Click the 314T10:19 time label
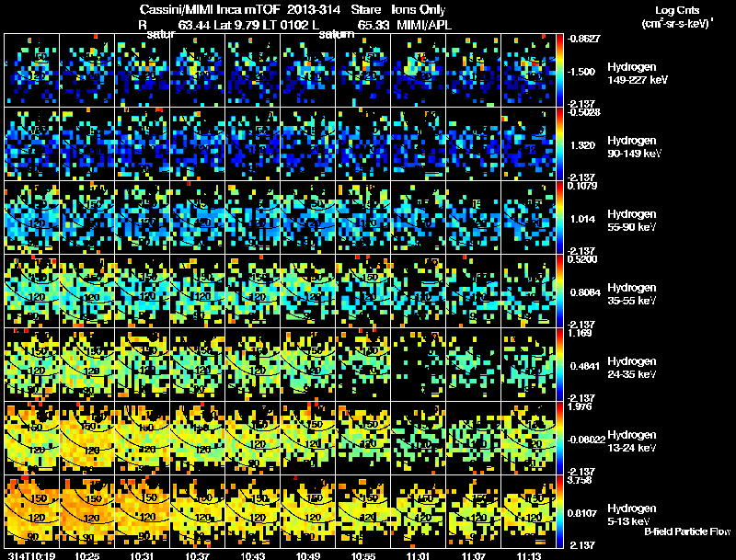The height and width of the screenshot is (560, 736). pos(32,555)
